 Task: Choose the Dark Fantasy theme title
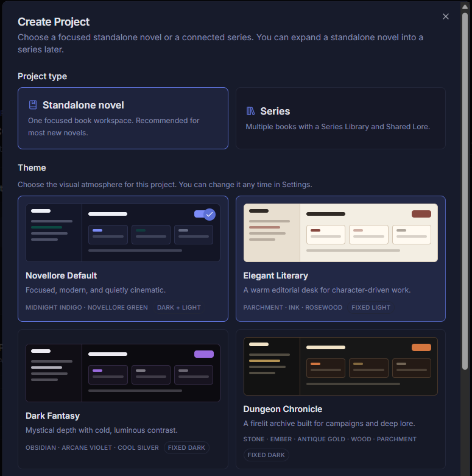click(x=52, y=416)
